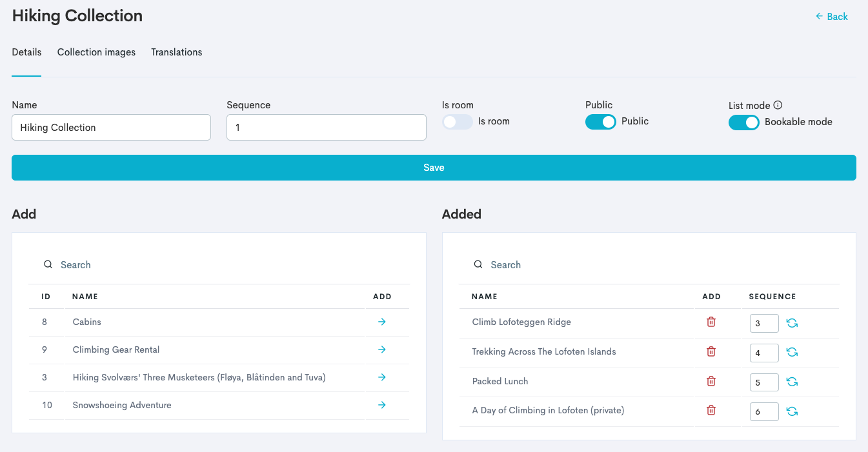The width and height of the screenshot is (868, 452).
Task: Delete Climb Lofoteggen Ridge from added list
Action: point(711,322)
